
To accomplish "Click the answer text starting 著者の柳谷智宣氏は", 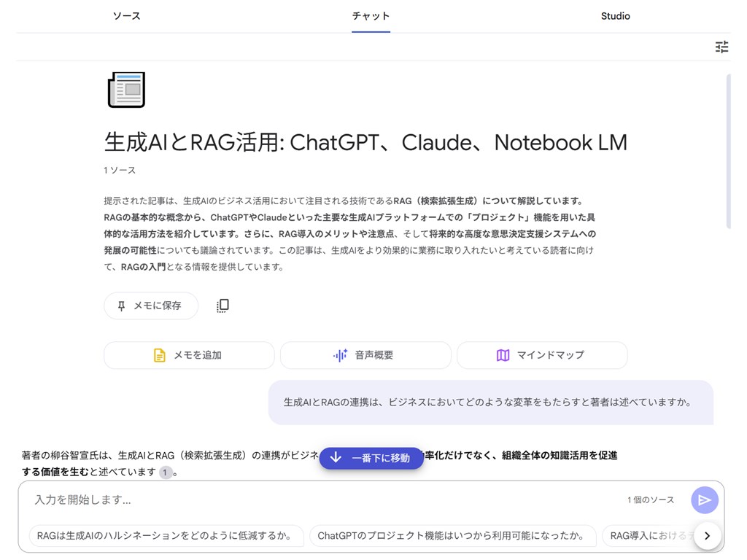I will pos(320,464).
